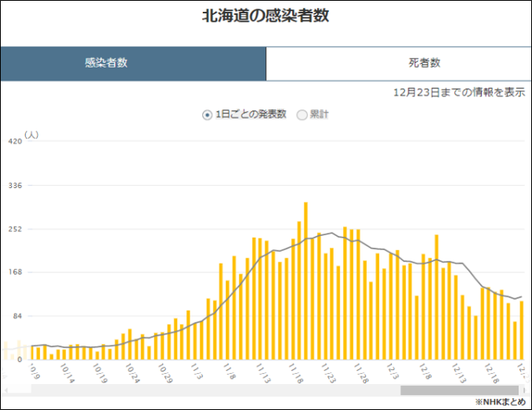
Task: Click the 11/3 date label
Action: pos(197,371)
